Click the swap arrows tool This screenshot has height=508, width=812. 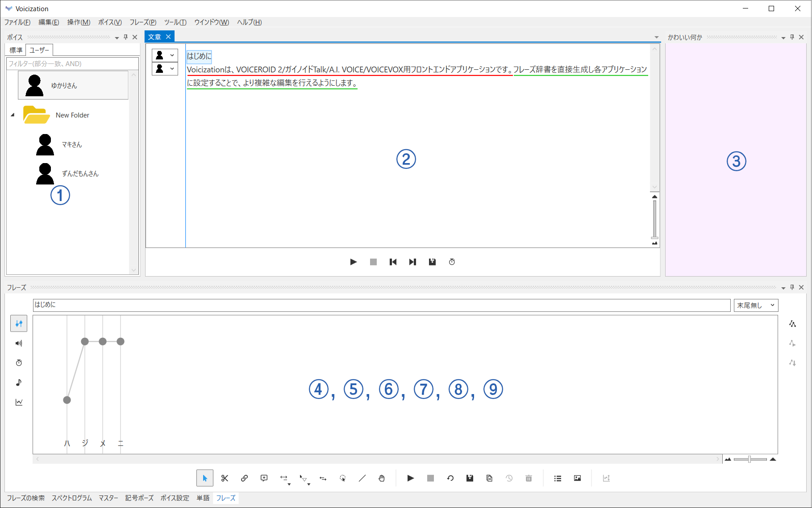(x=323, y=478)
